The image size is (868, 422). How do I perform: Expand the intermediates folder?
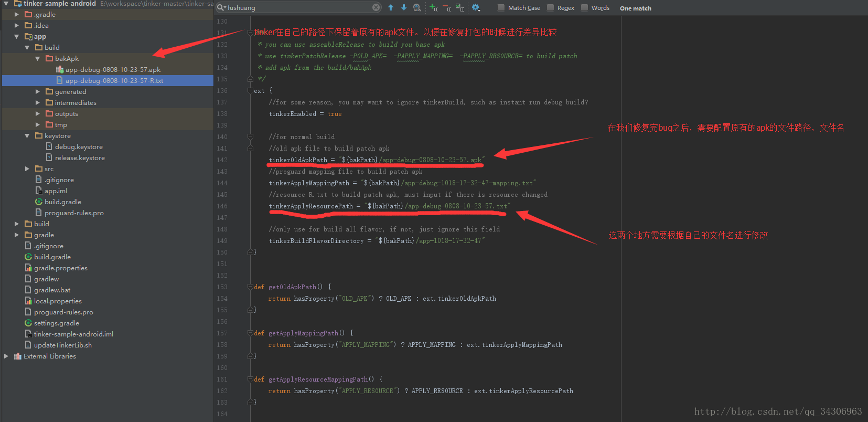[x=38, y=102]
